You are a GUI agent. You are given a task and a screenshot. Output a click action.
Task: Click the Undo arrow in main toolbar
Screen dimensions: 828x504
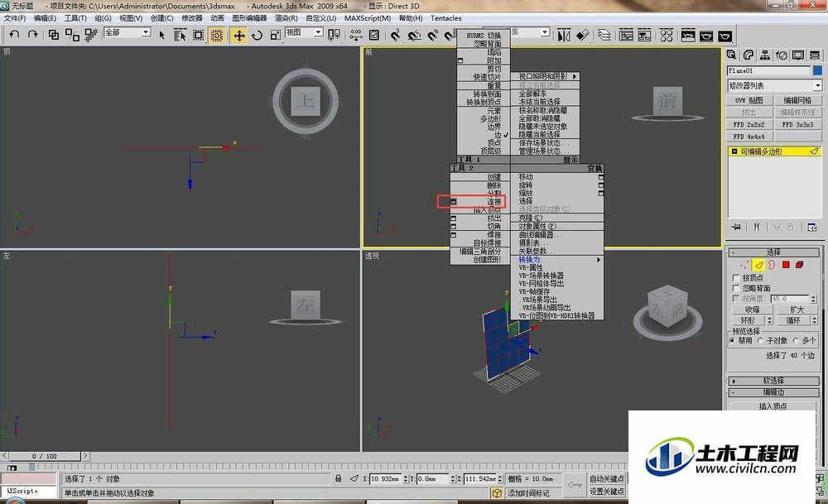point(14,35)
